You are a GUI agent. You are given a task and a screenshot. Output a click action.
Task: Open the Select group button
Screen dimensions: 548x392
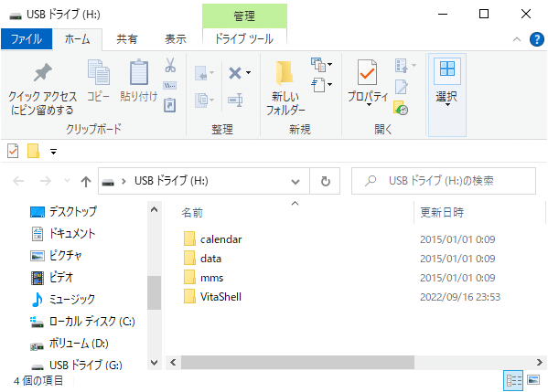(447, 94)
